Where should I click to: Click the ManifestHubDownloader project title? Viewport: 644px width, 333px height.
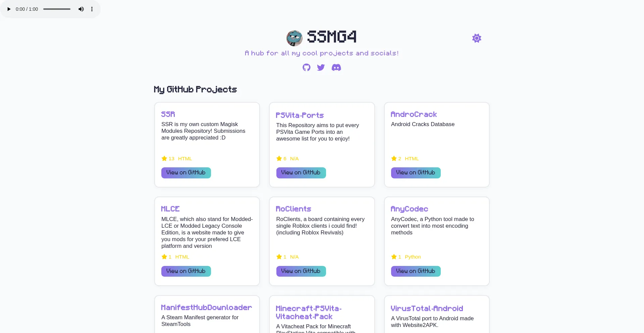206,308
